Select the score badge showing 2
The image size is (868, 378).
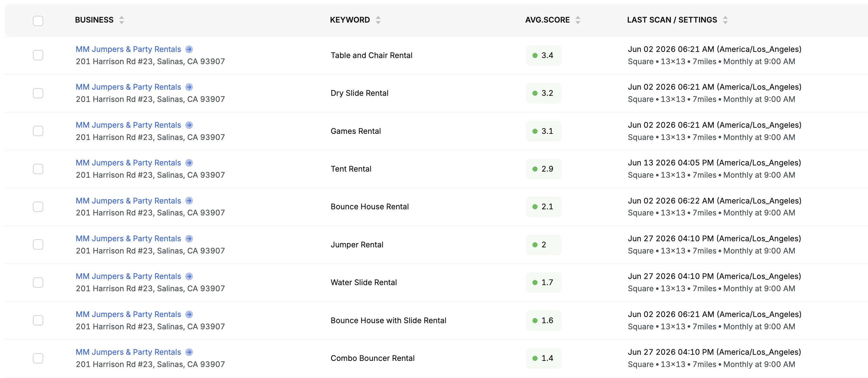[543, 244]
